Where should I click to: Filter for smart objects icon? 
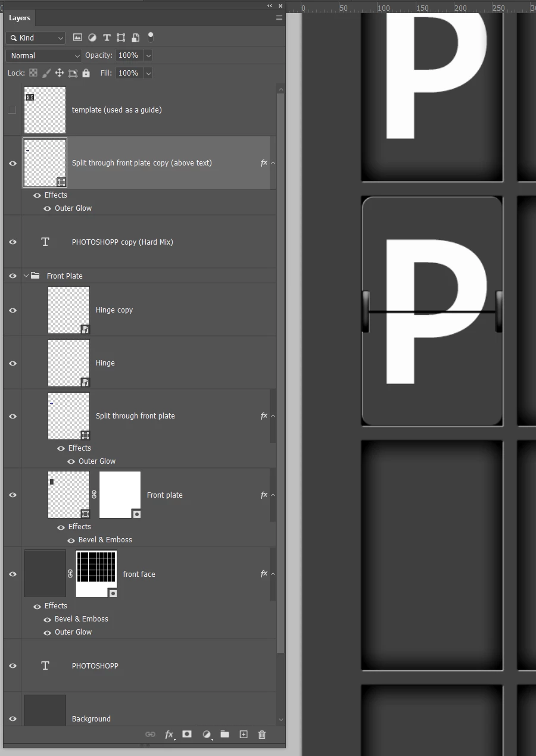click(136, 38)
